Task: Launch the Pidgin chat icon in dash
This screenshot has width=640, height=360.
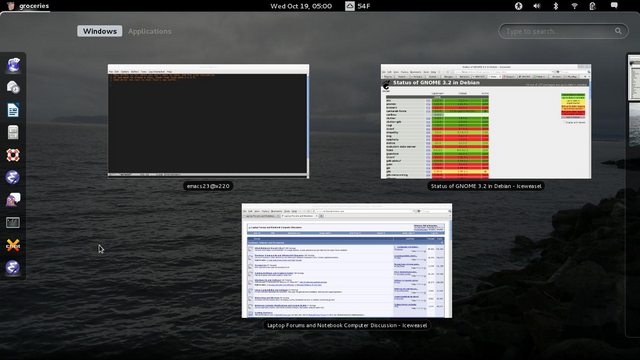Action: (13, 200)
